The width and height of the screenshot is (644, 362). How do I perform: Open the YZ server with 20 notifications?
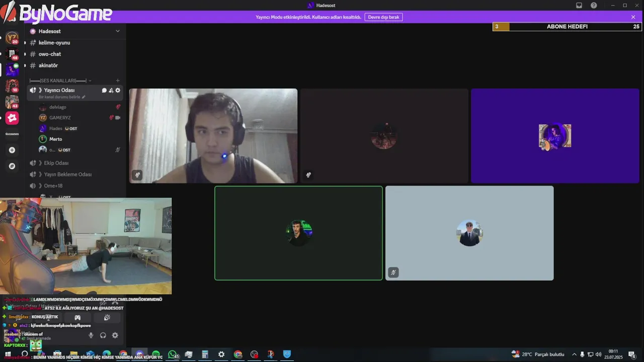[12, 38]
